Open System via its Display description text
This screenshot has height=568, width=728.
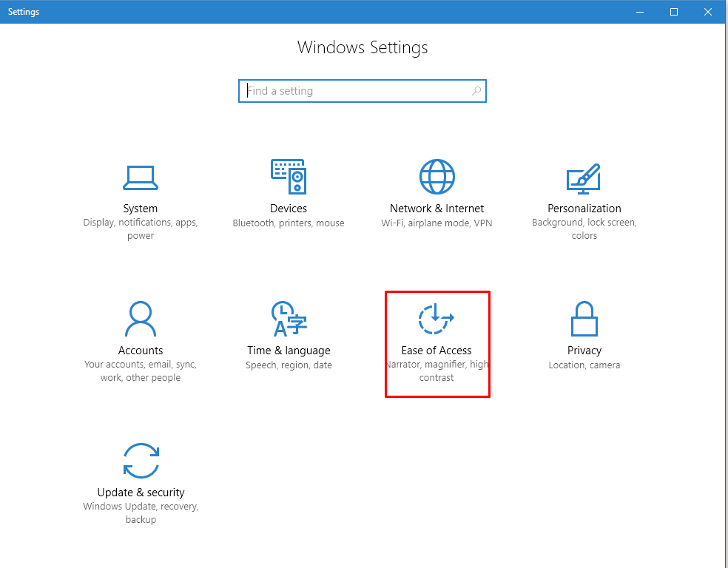coord(141,229)
